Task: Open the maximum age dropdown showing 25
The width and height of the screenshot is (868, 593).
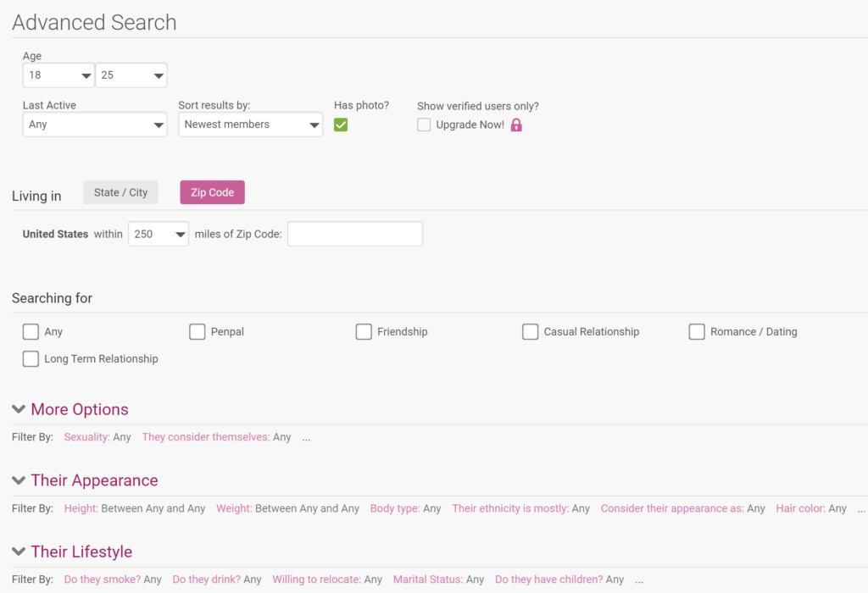Action: click(x=131, y=75)
